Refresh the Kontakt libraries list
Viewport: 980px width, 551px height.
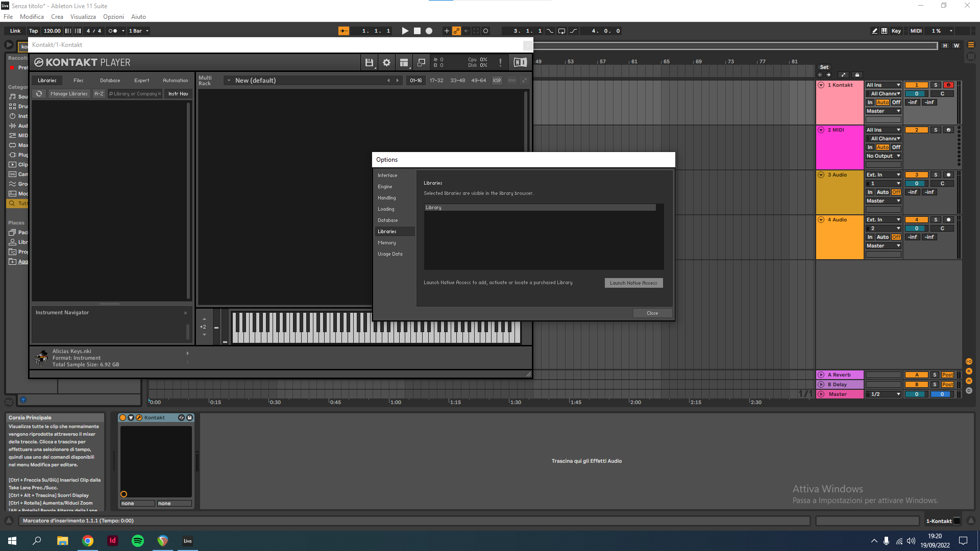click(x=39, y=94)
